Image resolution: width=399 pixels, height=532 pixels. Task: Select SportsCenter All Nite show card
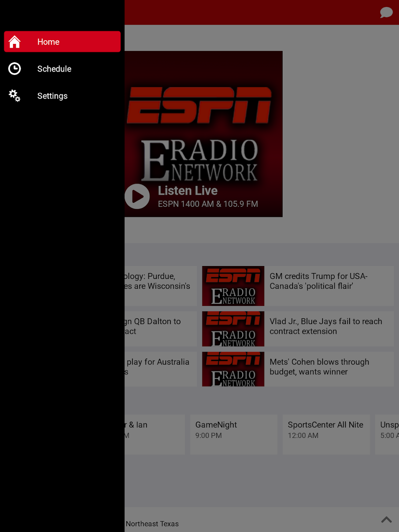click(326, 434)
